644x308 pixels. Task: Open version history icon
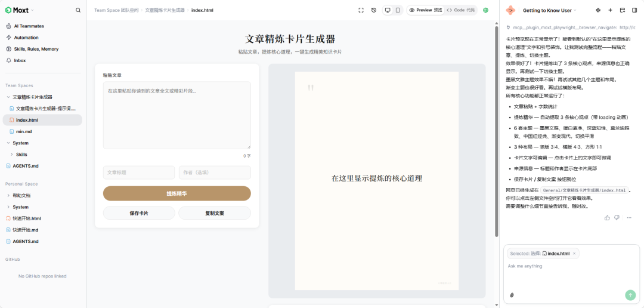pos(374,10)
